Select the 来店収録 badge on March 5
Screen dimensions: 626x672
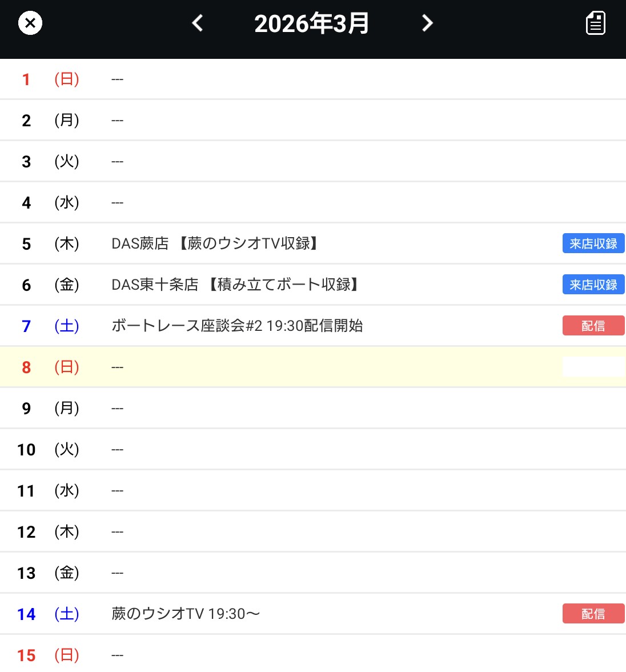pos(593,243)
